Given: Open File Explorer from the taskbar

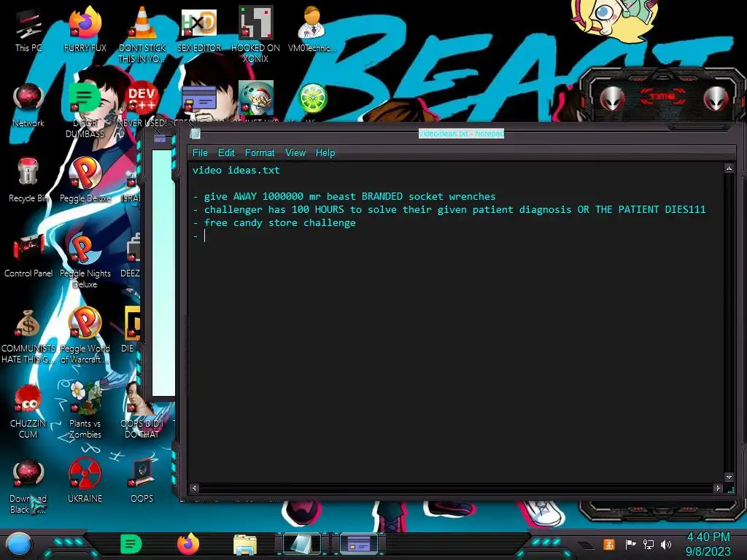Looking at the screenshot, I should 245,544.
